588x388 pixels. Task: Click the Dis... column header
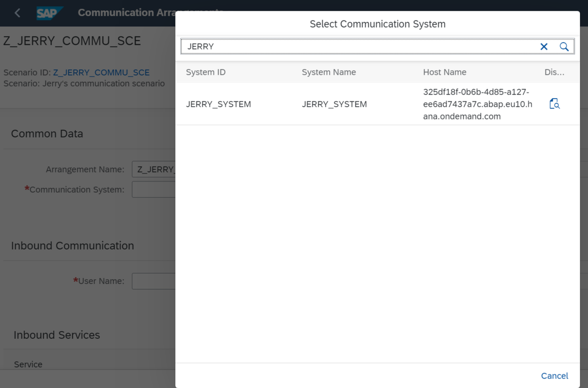point(554,72)
